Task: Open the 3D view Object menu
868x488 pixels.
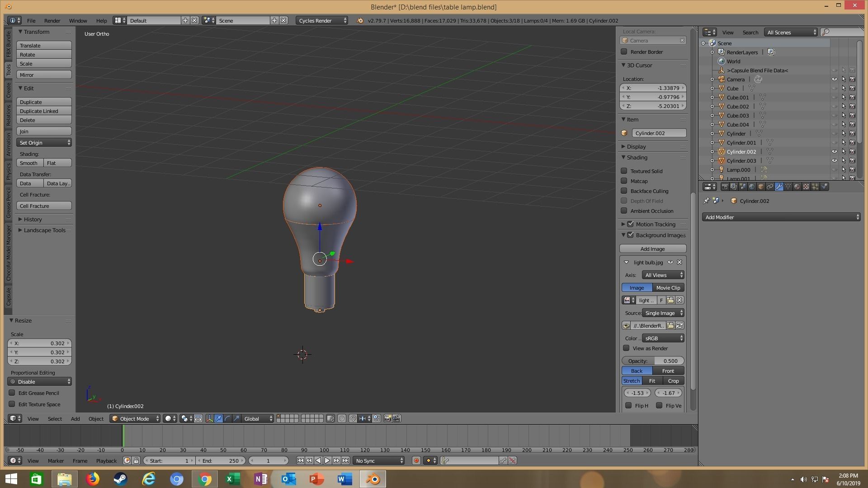Action: pyautogui.click(x=96, y=419)
